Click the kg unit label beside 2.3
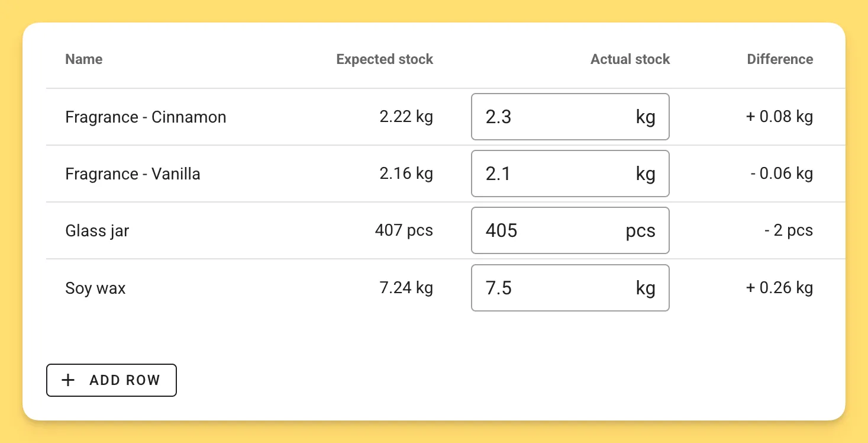This screenshot has height=443, width=868. [646, 117]
